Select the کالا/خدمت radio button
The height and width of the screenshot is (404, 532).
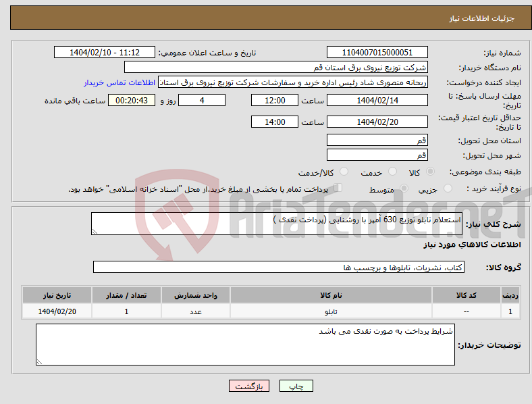click(x=344, y=172)
